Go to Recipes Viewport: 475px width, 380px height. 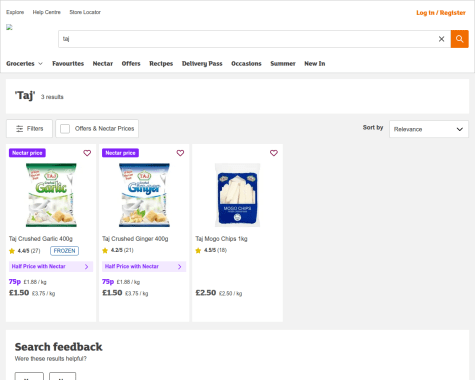pos(161,64)
